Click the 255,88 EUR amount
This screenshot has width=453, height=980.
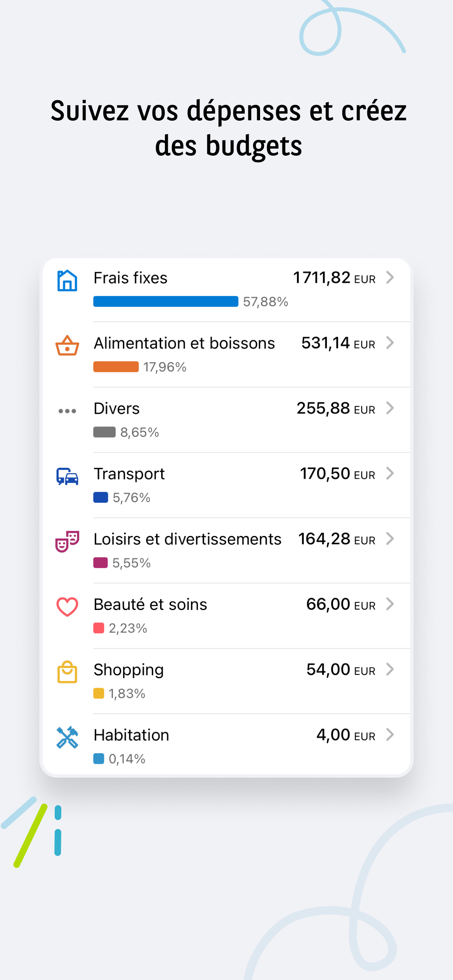pyautogui.click(x=336, y=409)
